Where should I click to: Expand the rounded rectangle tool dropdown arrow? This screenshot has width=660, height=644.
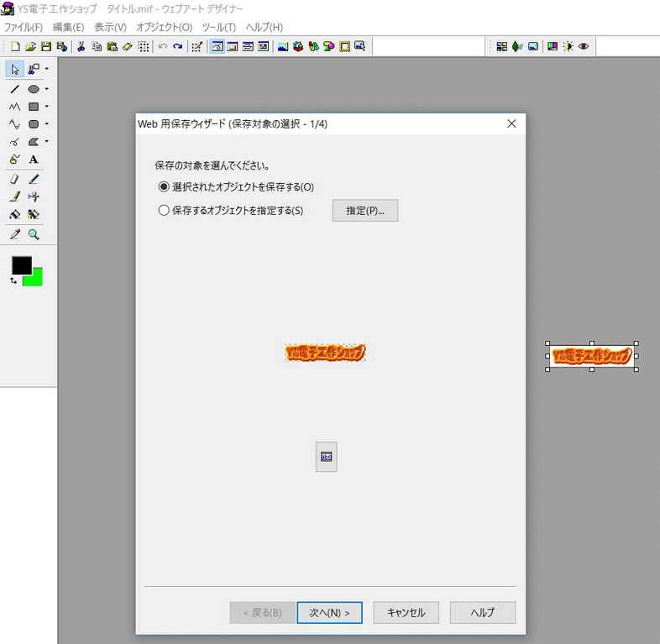coord(47,124)
